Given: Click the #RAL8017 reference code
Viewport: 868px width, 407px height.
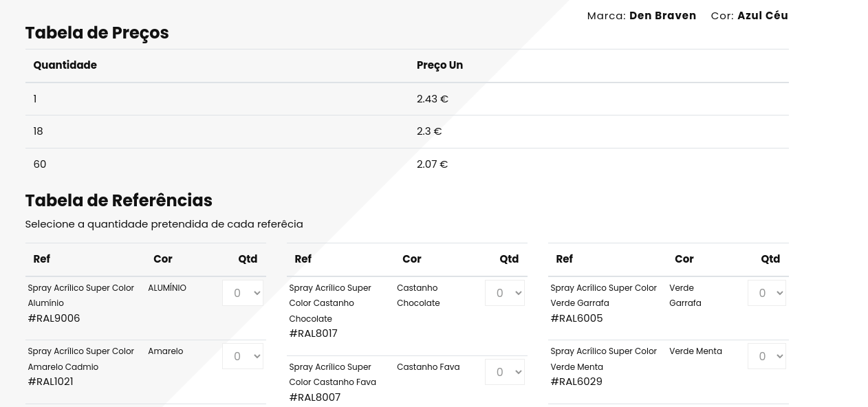Looking at the screenshot, I should (x=313, y=333).
